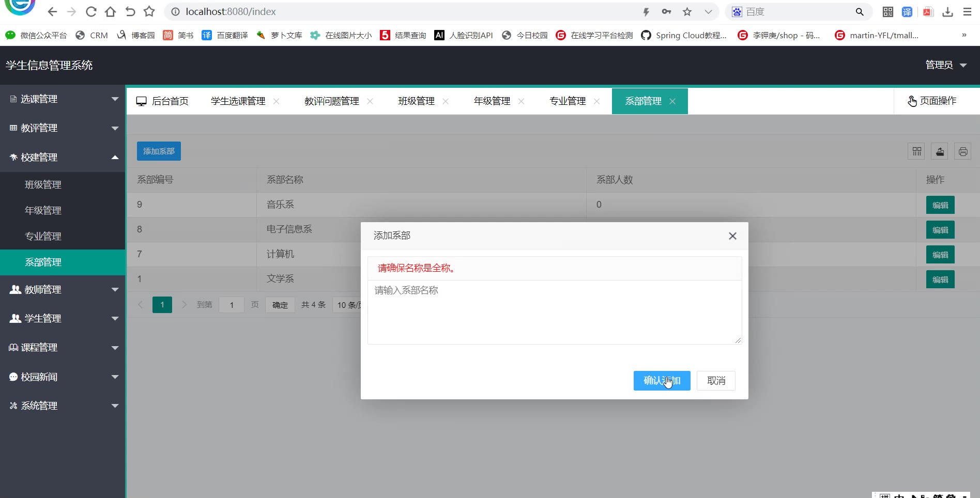Click the column filter icon in table toolbar
This screenshot has height=498, width=980.
tap(916, 151)
